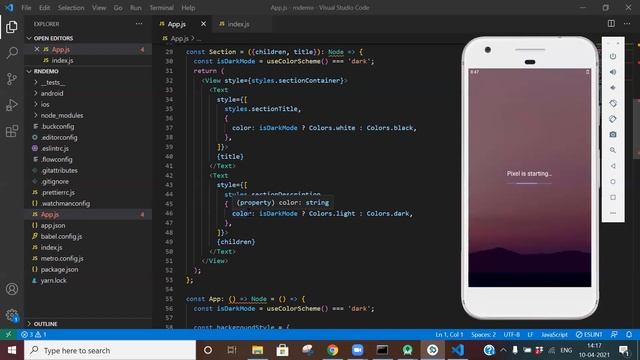Open the Extensions view

pyautogui.click(x=12, y=131)
